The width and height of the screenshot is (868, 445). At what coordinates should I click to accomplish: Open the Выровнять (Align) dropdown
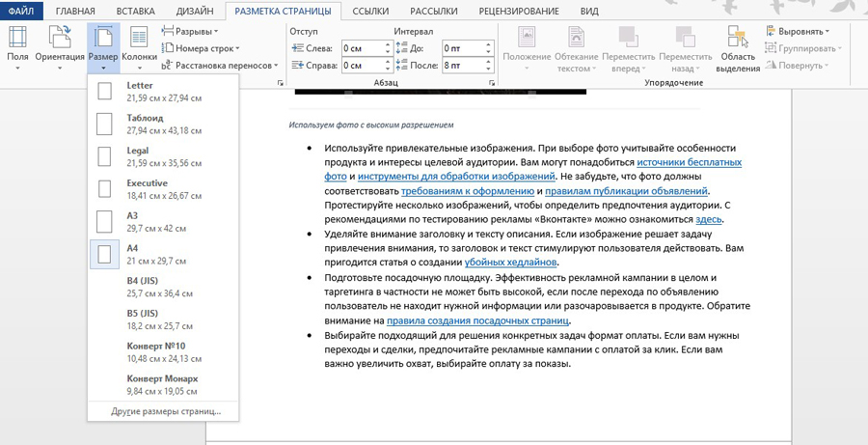798,32
